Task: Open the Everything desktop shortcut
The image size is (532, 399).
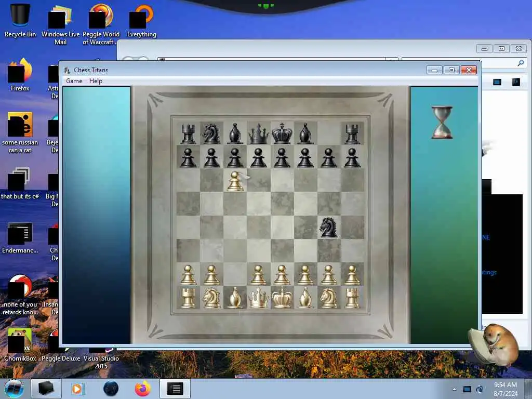Action: pos(141,20)
